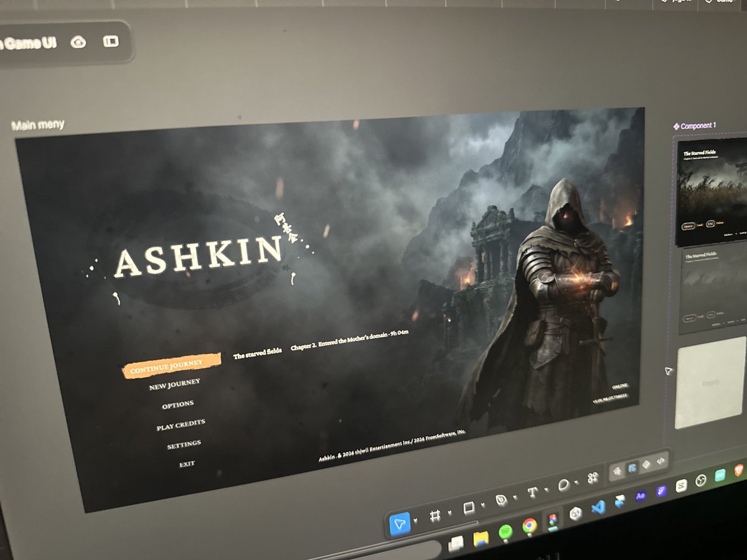Expand the Frame tool dropdown arrow
This screenshot has width=747, height=560.
tap(451, 513)
